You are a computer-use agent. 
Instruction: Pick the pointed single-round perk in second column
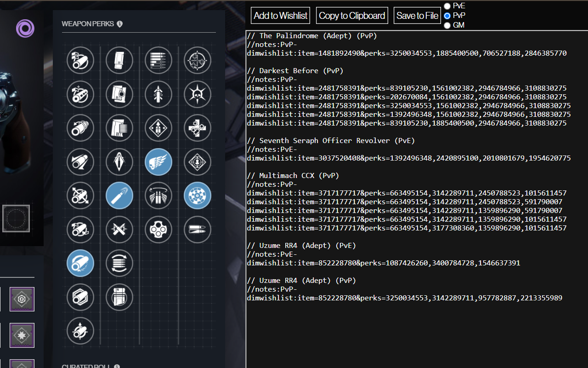click(x=119, y=162)
